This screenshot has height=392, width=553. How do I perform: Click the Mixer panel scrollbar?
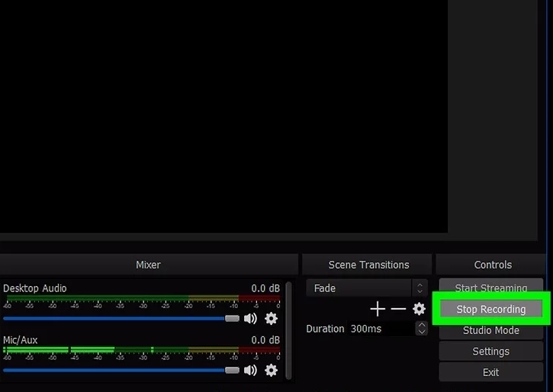(x=288, y=330)
